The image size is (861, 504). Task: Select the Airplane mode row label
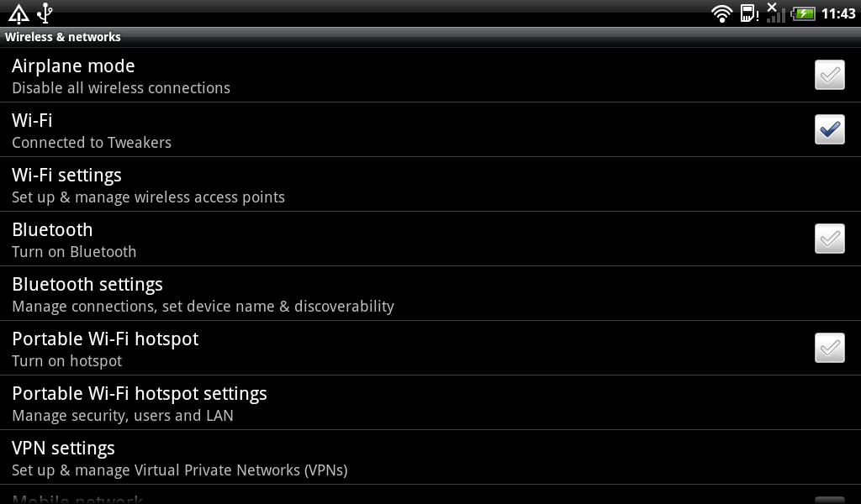pos(73,66)
